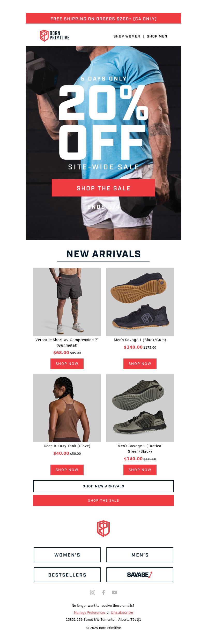The height and width of the screenshot is (644, 207).
Task: Open the Bestsellers category button
Action: click(67, 575)
